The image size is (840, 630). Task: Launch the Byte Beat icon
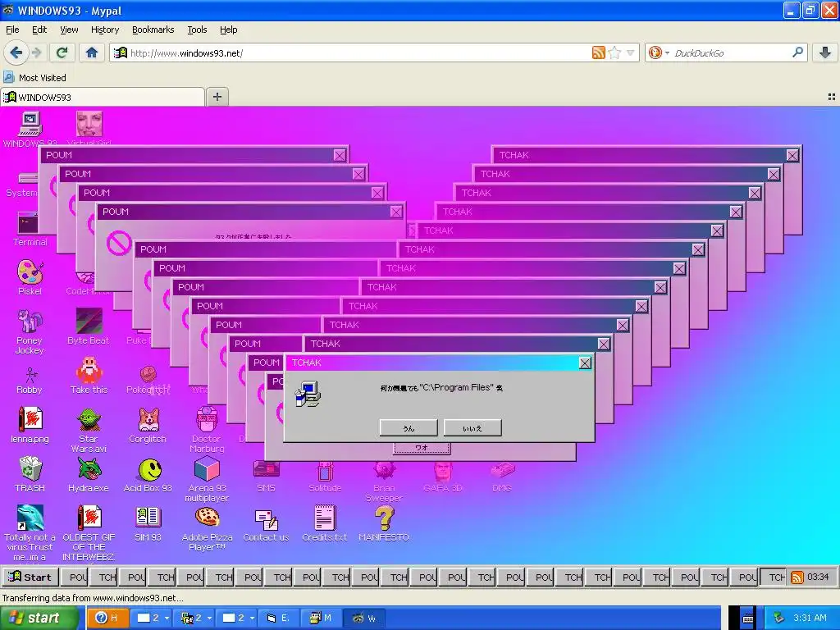pos(89,321)
